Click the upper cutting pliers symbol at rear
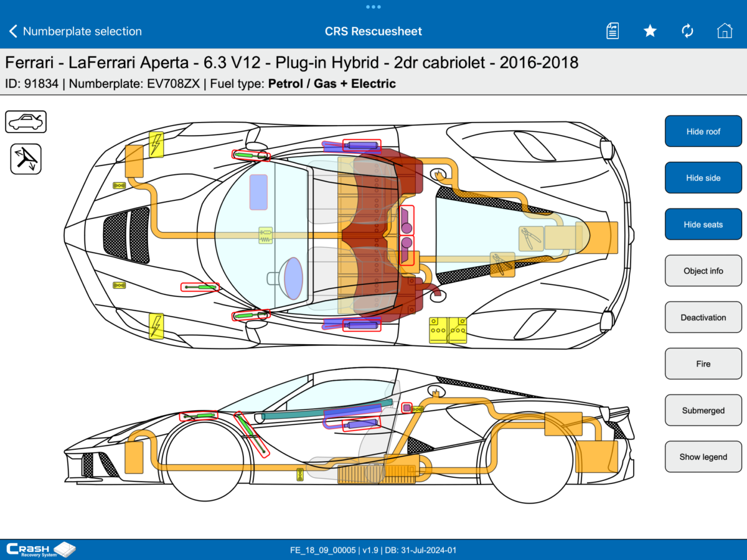 [530, 239]
